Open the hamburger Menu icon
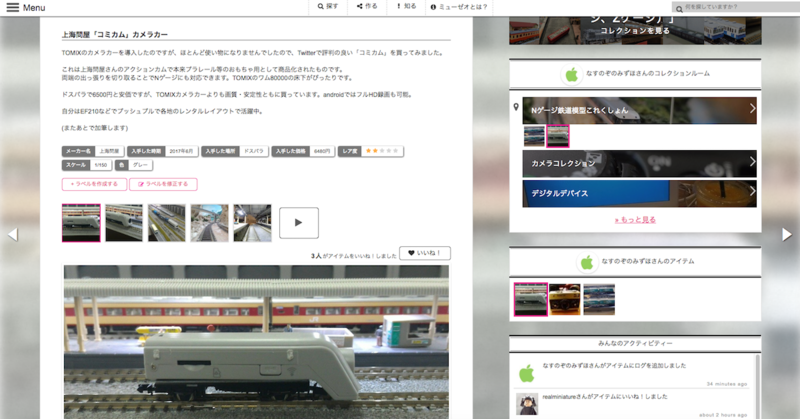 pyautogui.click(x=13, y=7)
